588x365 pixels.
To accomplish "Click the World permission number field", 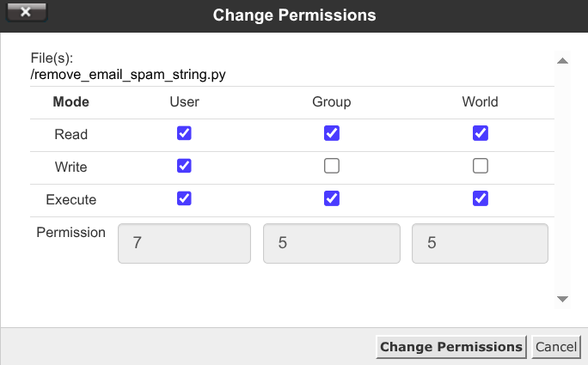I will [x=480, y=243].
